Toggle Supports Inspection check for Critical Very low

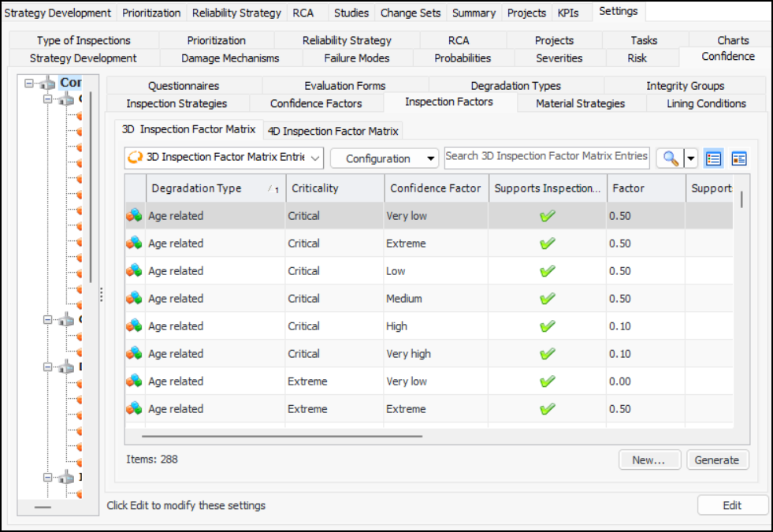(548, 216)
